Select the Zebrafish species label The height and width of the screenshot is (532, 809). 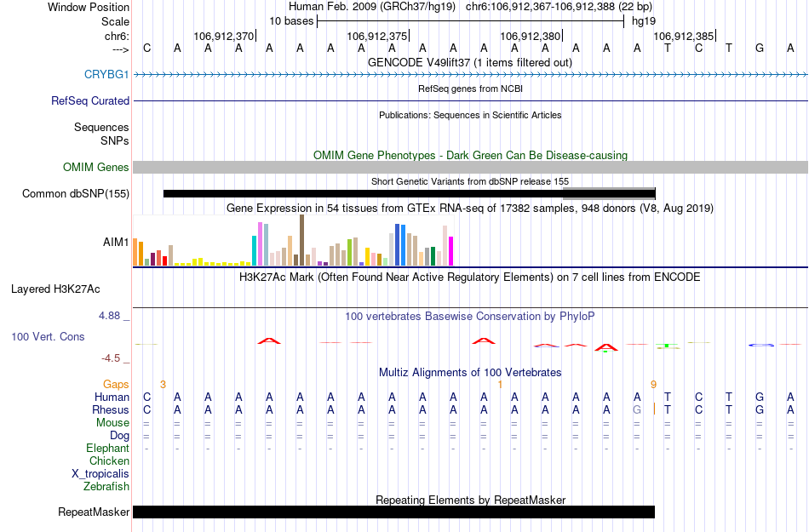(106, 486)
